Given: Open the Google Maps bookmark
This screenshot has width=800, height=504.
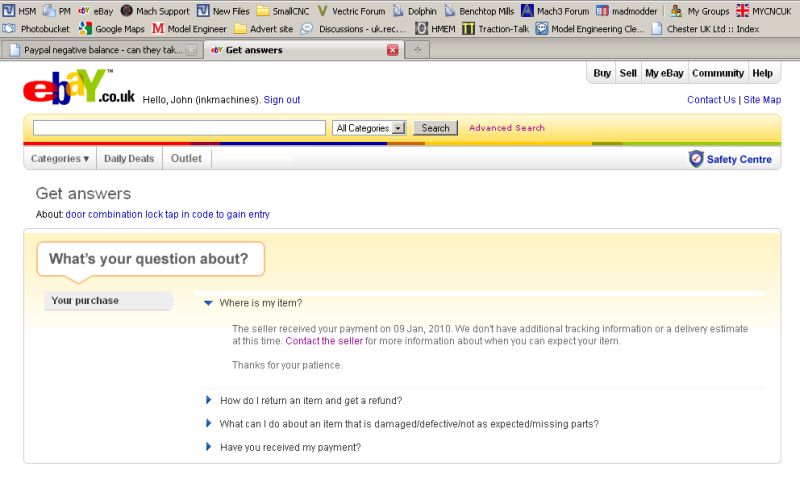Looking at the screenshot, I should [x=111, y=29].
